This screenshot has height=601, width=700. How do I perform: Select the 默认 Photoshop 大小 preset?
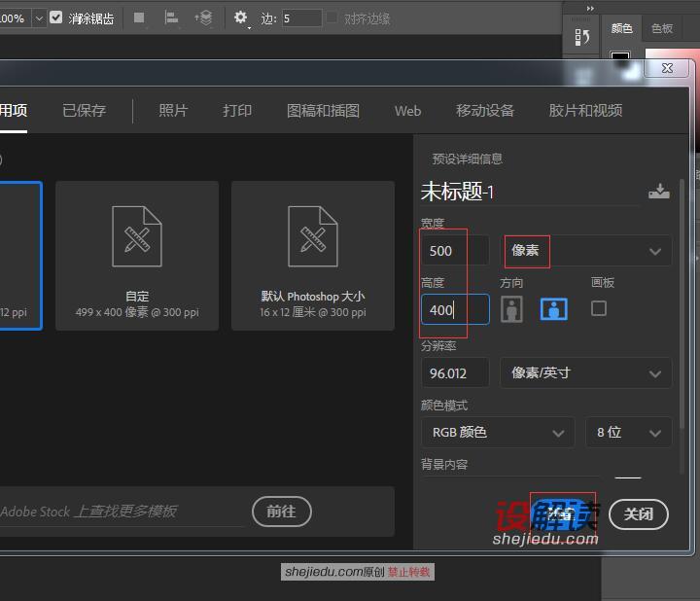click(313, 256)
